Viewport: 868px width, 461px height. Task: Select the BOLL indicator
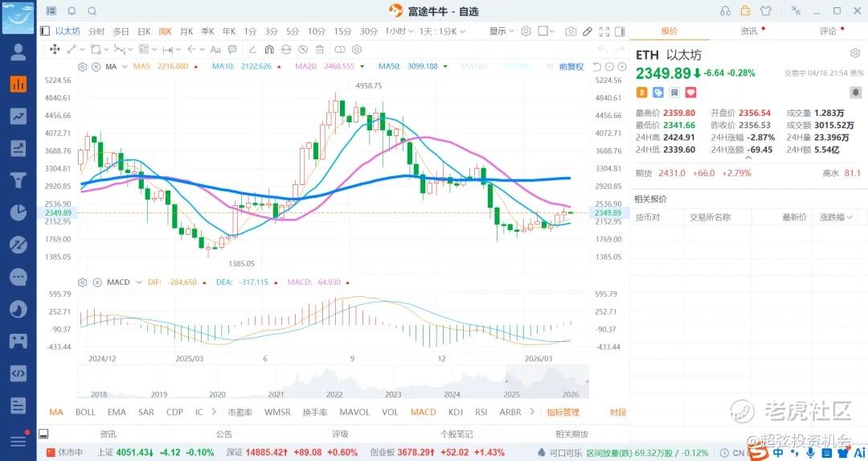[x=85, y=412]
